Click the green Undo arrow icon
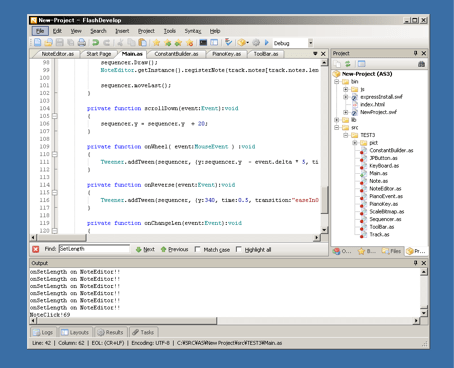Image resolution: width=454 pixels, height=368 pixels. pyautogui.click(x=96, y=43)
